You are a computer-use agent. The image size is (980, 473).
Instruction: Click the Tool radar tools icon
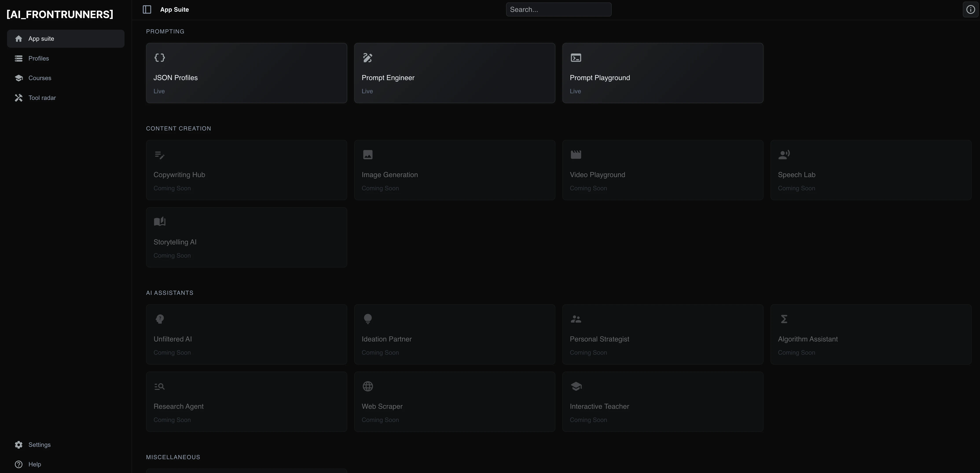[19, 98]
